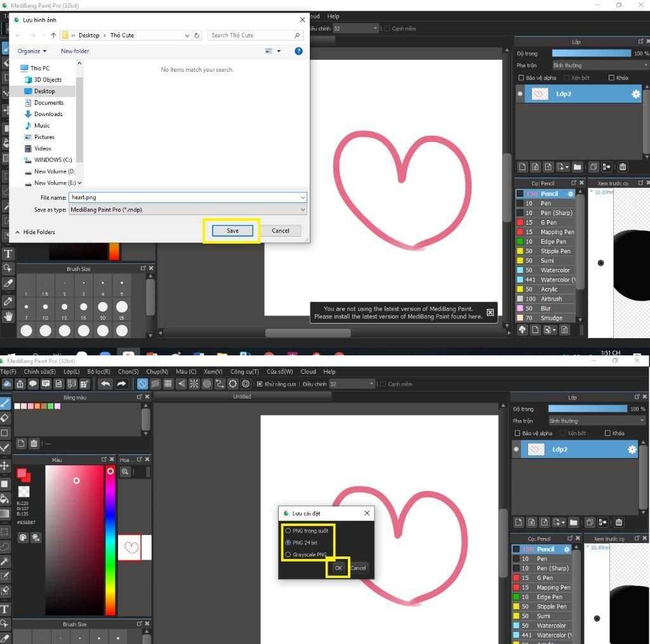
Task: Click help icon in save dialog
Action: (298, 51)
